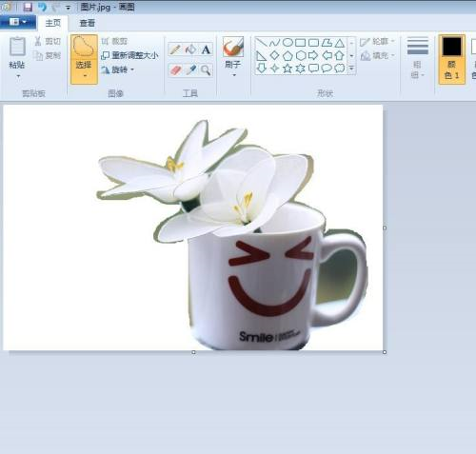
Task: Click the save floppy disk icon
Action: tap(28, 7)
